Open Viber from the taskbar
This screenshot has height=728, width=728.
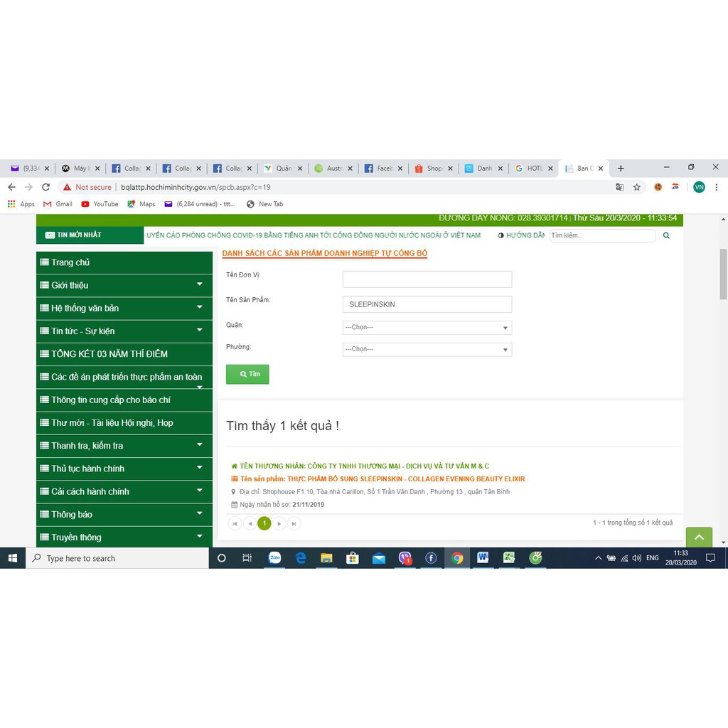click(405, 558)
